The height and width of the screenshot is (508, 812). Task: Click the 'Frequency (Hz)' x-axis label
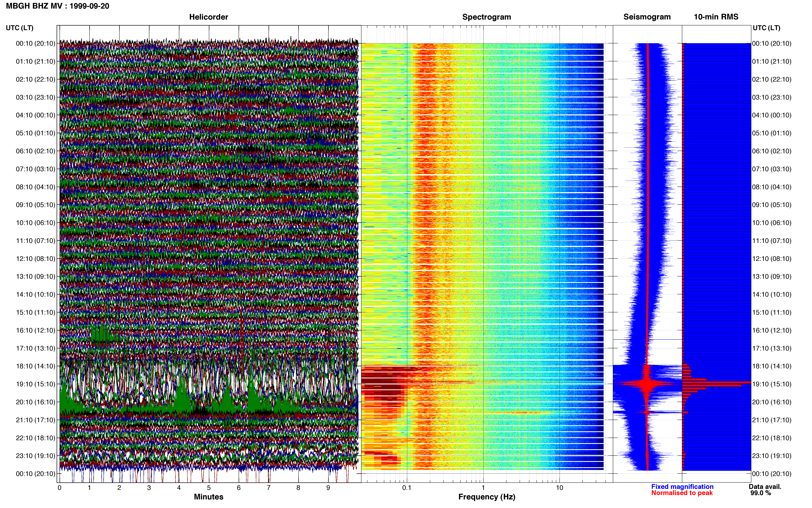click(x=487, y=497)
